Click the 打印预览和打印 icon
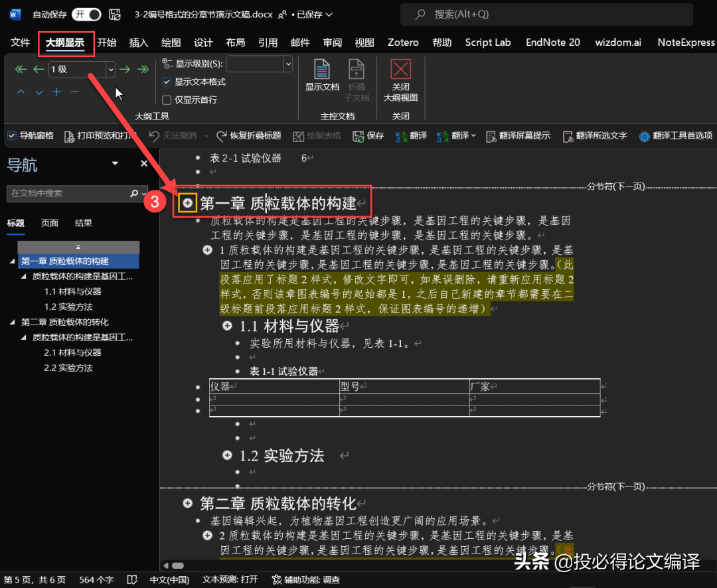Image resolution: width=717 pixels, height=588 pixels. (70, 135)
